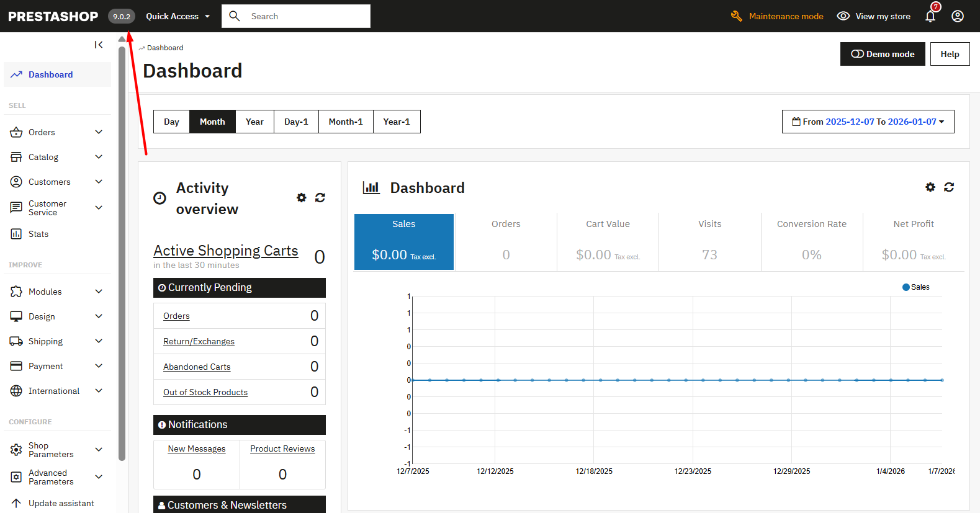
Task: Expand the Orders sidebar menu
Action: point(99,132)
